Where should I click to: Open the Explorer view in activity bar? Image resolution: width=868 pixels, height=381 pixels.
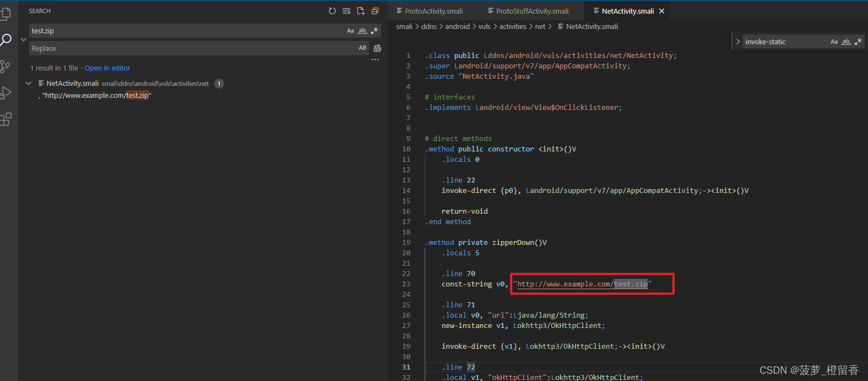[x=5, y=14]
